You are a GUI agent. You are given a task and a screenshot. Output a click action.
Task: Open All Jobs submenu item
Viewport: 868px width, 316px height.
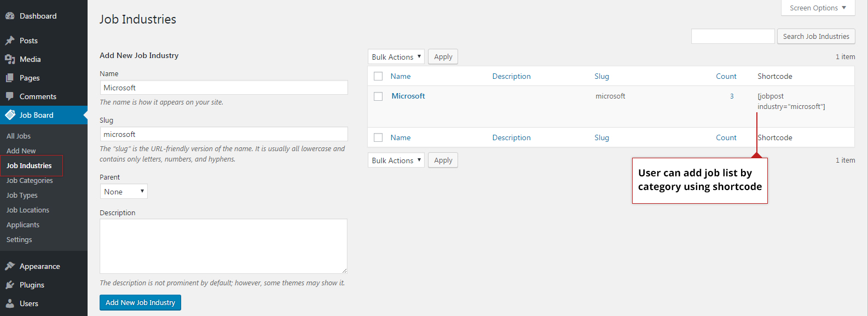19,136
